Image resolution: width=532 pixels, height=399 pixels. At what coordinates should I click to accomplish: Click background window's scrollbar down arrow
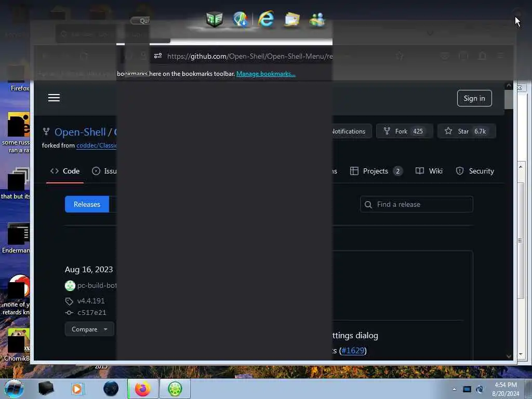coord(521,354)
